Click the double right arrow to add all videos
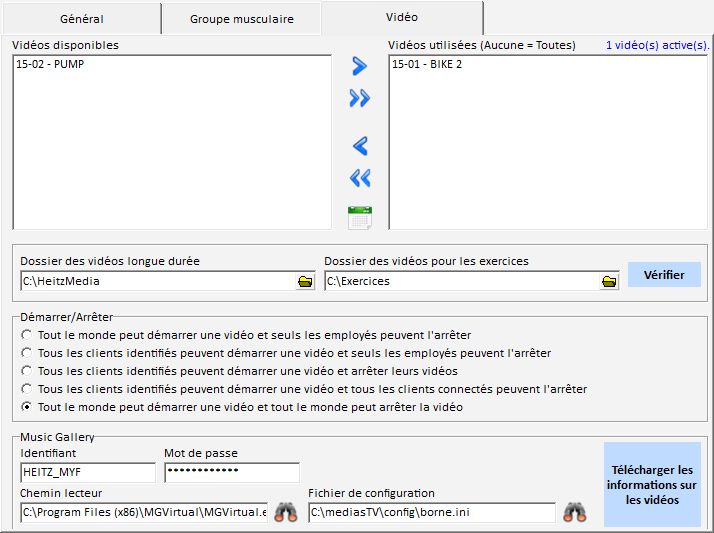Viewport: 714px width, 533px height. [x=360, y=98]
